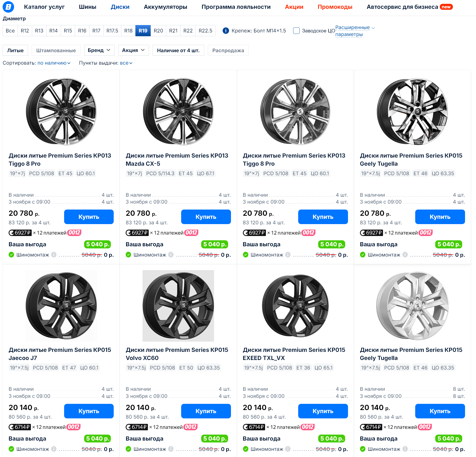The width and height of the screenshot is (476, 457).
Task: Click 6927₽ installment icon on Geely Tugella card
Action: tap(371, 233)
